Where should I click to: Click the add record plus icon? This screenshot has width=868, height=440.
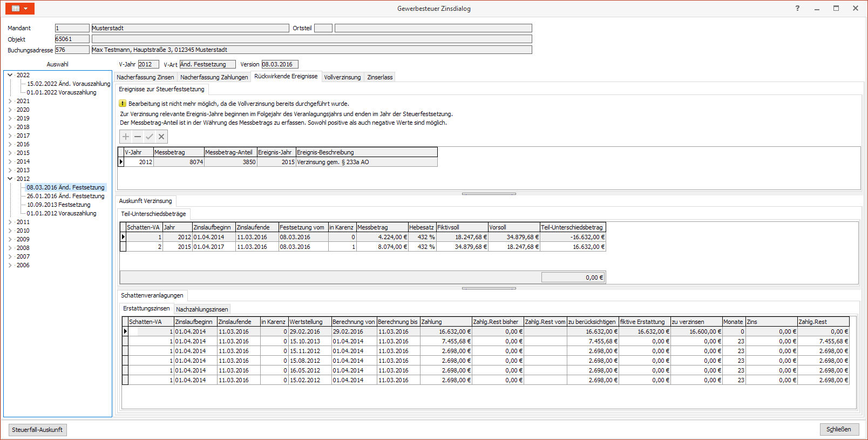pos(126,137)
